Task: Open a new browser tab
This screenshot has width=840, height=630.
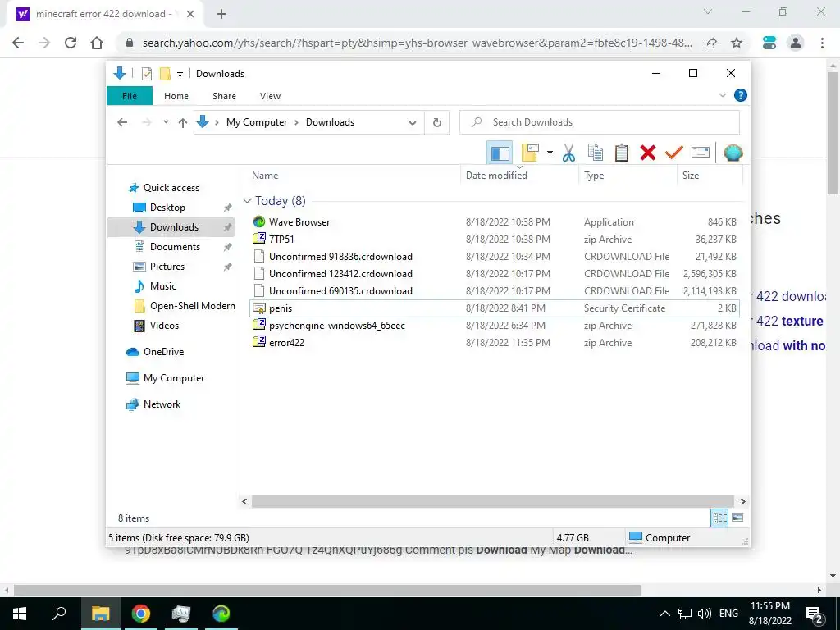Action: 221,15
